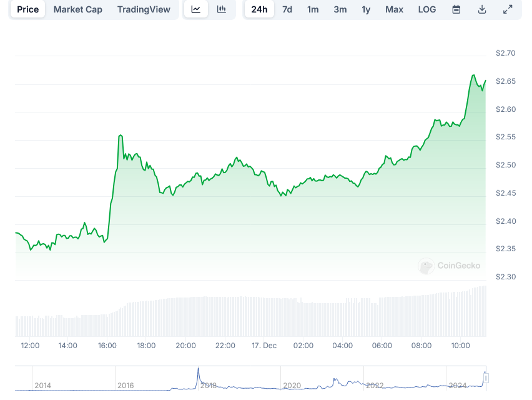Show the 3m time range

340,9
